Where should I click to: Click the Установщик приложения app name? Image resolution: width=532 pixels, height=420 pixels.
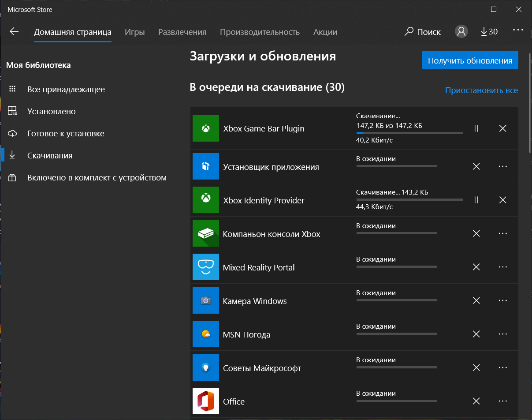coord(271,167)
